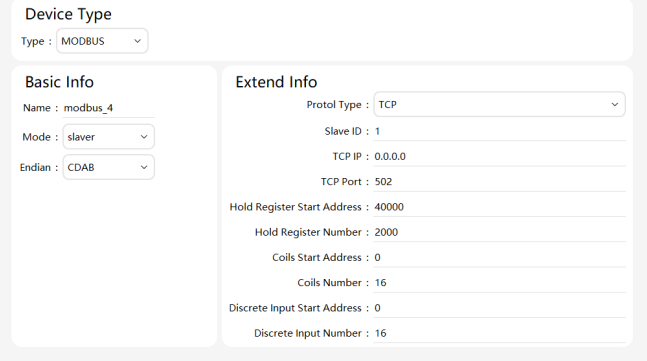Edit the Name field containing modbus_4
Viewport: 647px width, 361px height.
pyautogui.click(x=109, y=108)
